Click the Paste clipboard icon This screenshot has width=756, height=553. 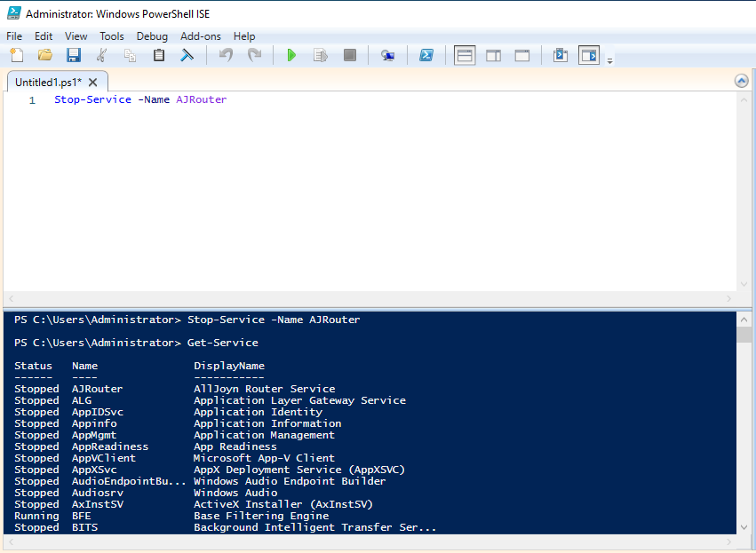[x=159, y=55]
